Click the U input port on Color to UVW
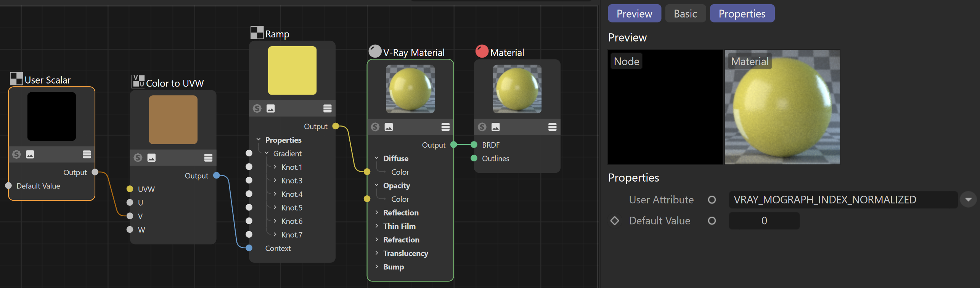 click(x=130, y=203)
